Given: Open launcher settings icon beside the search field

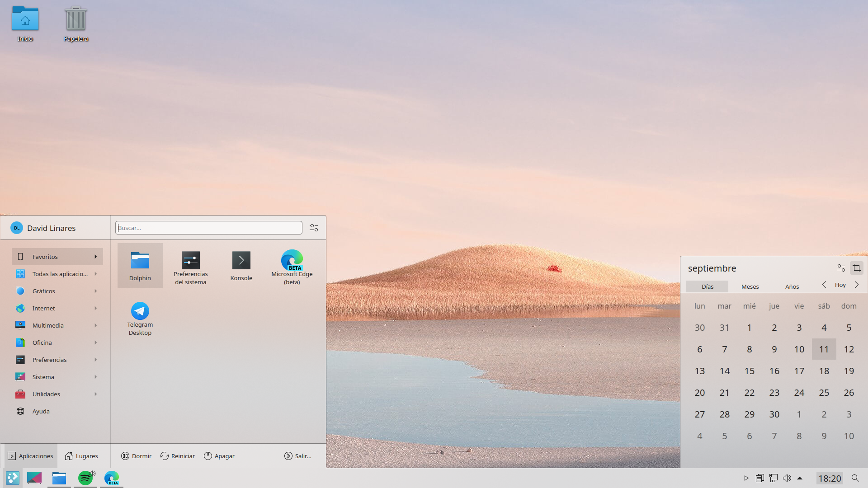Looking at the screenshot, I should click(314, 228).
